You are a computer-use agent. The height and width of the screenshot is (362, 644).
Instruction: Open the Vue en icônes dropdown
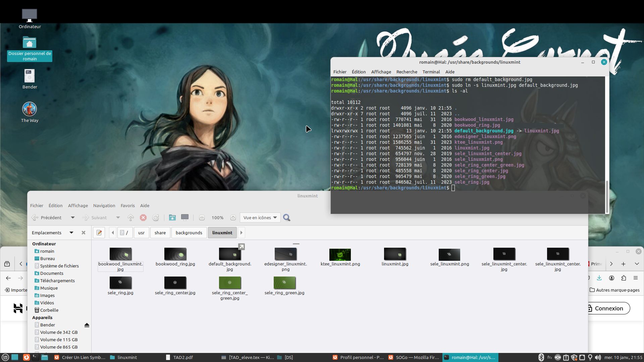click(x=260, y=218)
